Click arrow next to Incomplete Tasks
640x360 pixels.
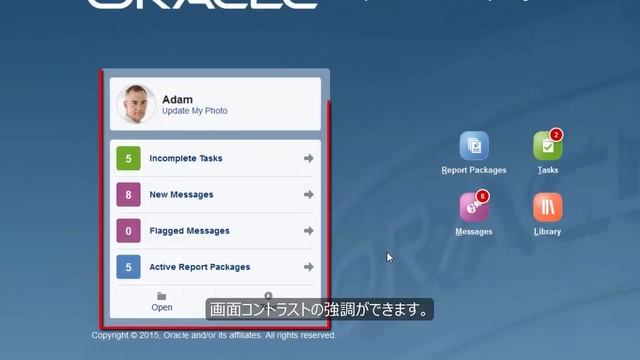tap(309, 158)
